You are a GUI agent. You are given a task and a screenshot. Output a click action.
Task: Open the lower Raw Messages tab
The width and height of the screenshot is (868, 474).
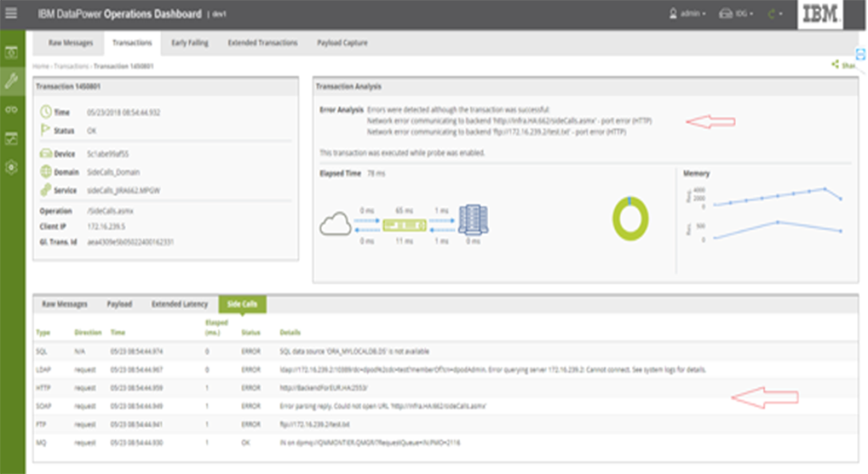[64, 304]
